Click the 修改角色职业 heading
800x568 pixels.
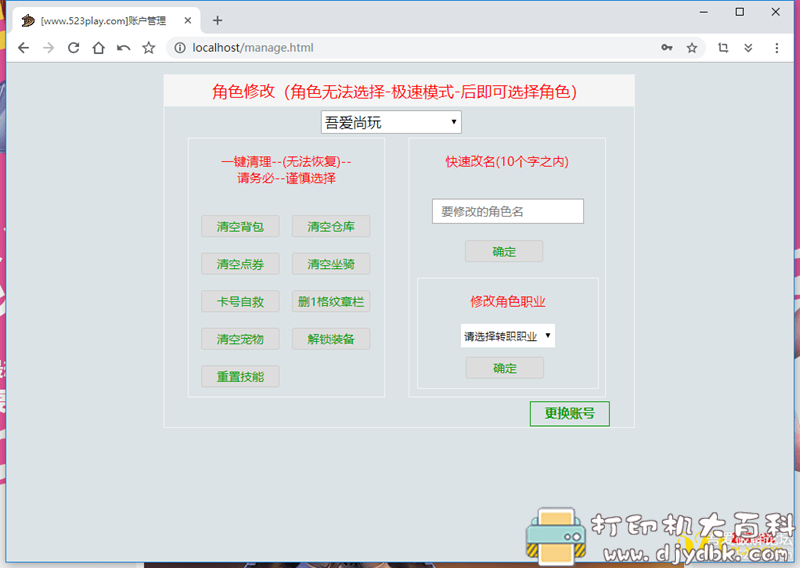[x=508, y=301]
